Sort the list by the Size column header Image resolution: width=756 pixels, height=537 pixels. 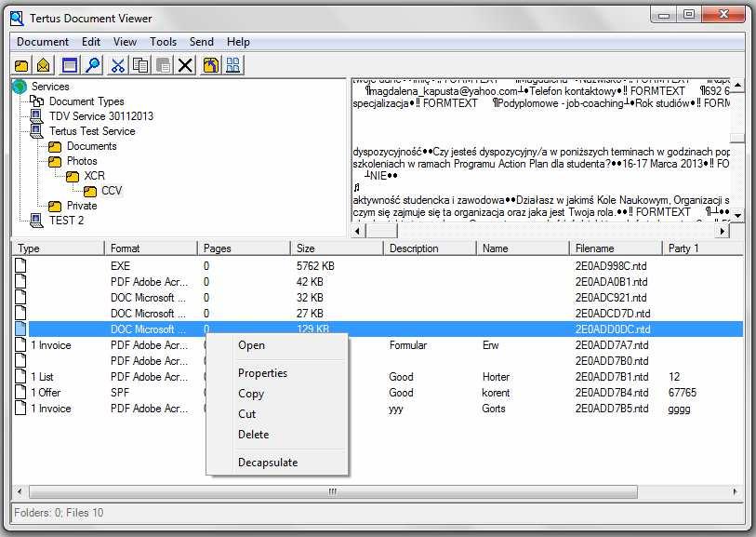point(337,248)
